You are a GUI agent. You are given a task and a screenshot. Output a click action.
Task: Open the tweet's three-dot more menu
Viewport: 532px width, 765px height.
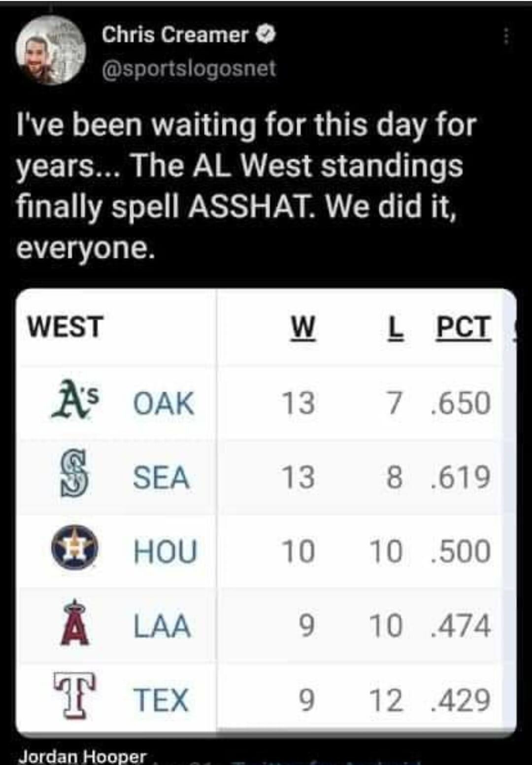pos(506,36)
